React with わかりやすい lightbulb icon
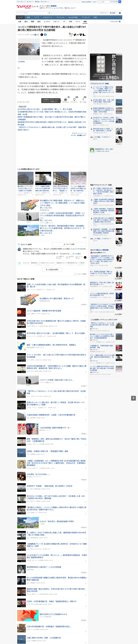138x644 pixels. coord(74,99)
